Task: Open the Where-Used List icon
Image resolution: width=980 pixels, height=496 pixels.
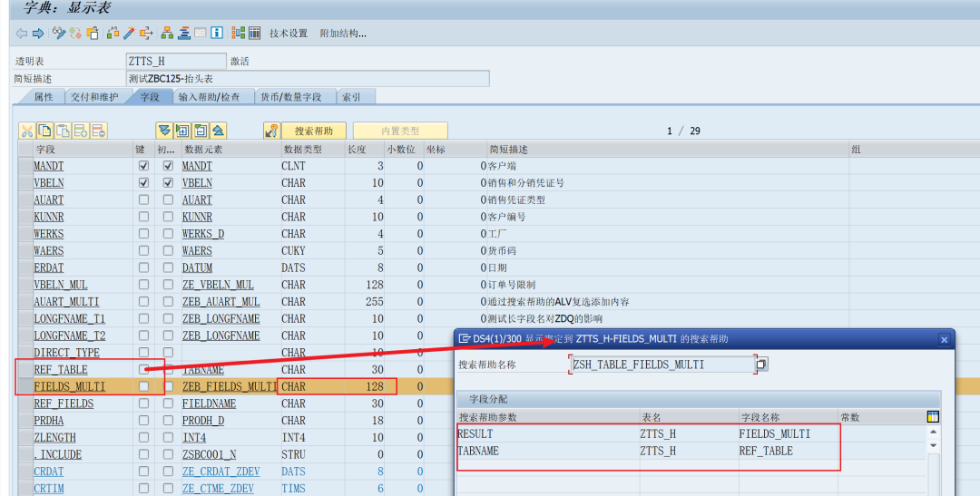Action: [146, 34]
